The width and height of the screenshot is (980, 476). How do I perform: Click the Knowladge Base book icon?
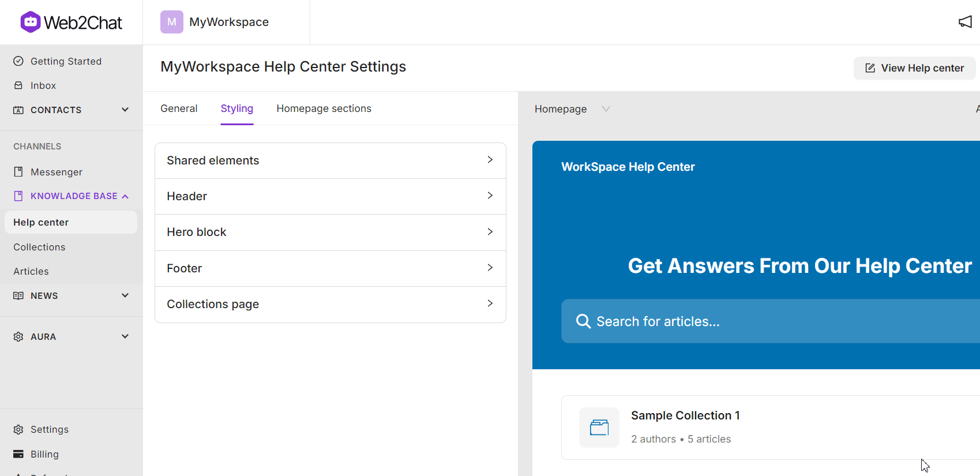tap(18, 196)
